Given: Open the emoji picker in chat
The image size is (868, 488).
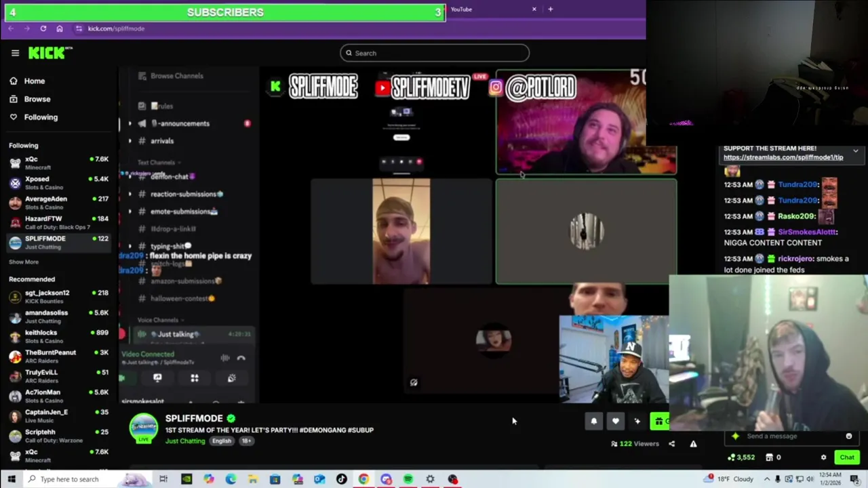Looking at the screenshot, I should click(x=848, y=436).
